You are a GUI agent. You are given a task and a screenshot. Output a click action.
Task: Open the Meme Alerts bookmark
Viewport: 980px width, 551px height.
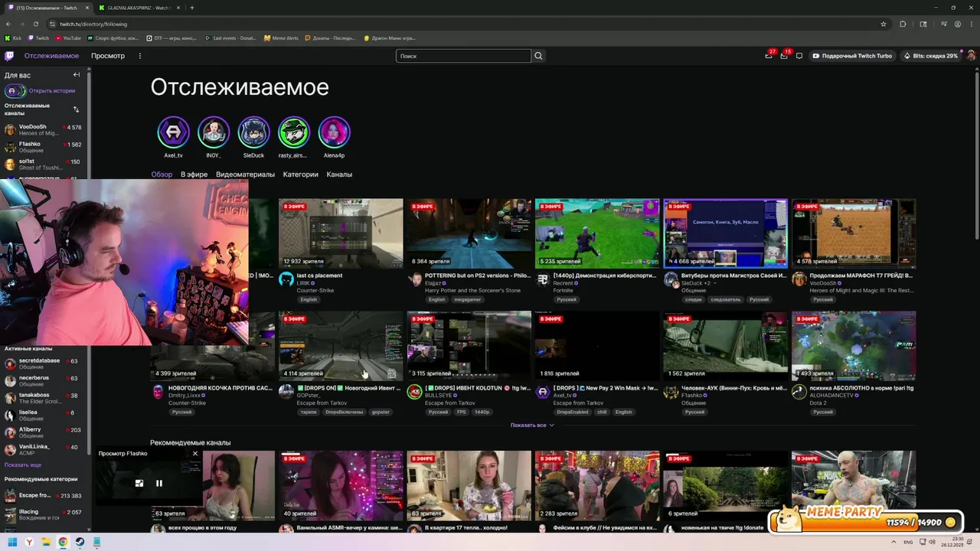pyautogui.click(x=281, y=37)
